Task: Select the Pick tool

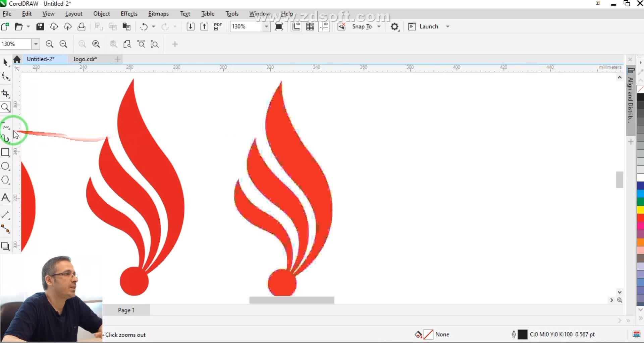Action: point(5,62)
